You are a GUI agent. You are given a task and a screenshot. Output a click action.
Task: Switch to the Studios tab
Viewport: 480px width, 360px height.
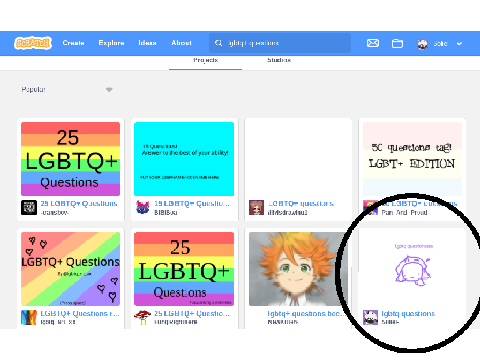pyautogui.click(x=279, y=60)
